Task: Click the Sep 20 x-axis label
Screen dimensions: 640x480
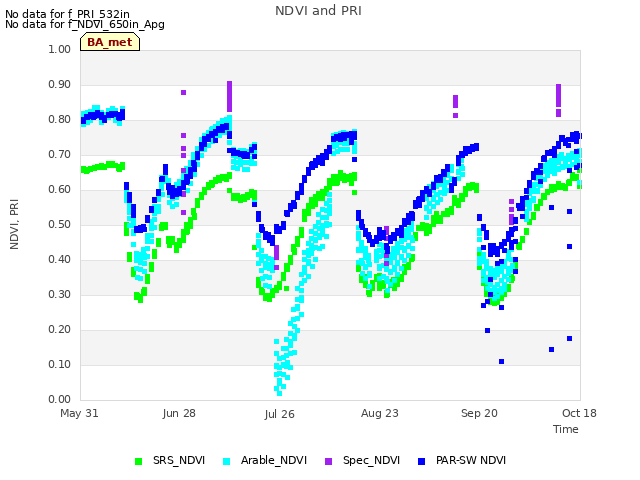Action: (x=480, y=413)
